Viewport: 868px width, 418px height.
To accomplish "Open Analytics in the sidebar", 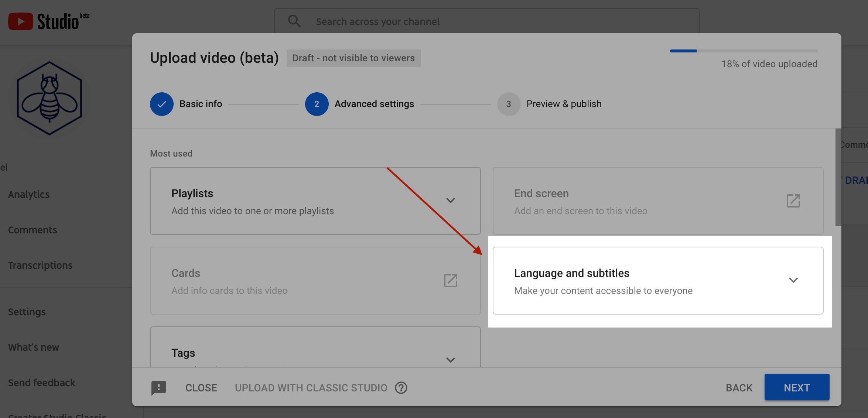I will tap(29, 194).
